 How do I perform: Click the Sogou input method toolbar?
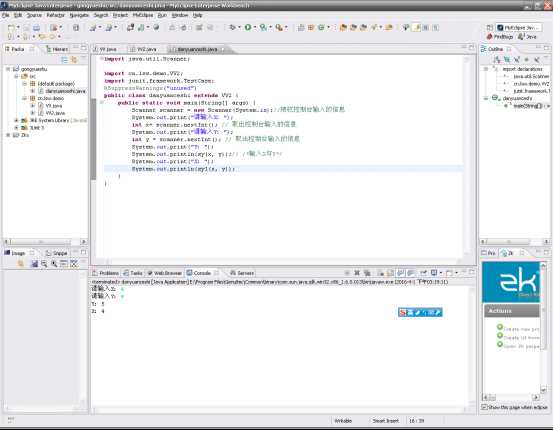coord(420,312)
